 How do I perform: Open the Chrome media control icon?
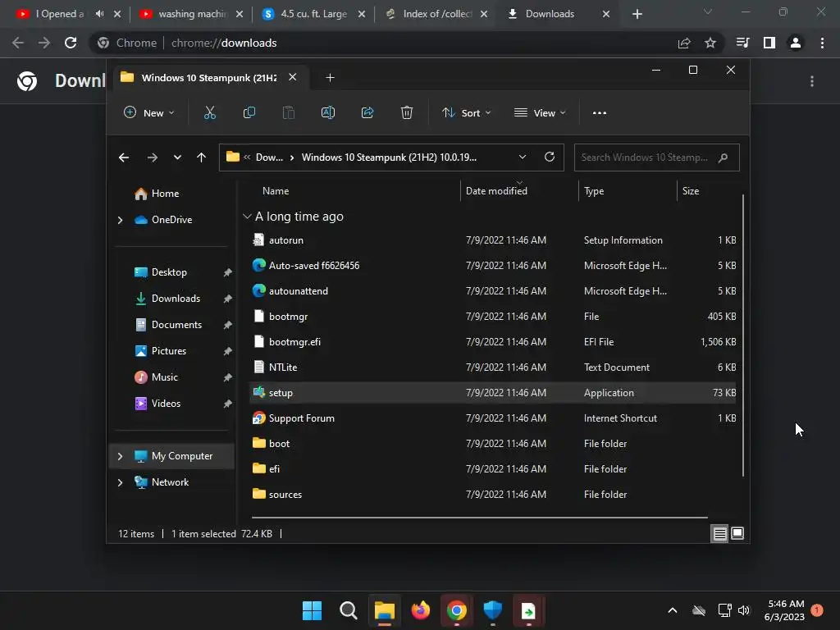coord(742,43)
